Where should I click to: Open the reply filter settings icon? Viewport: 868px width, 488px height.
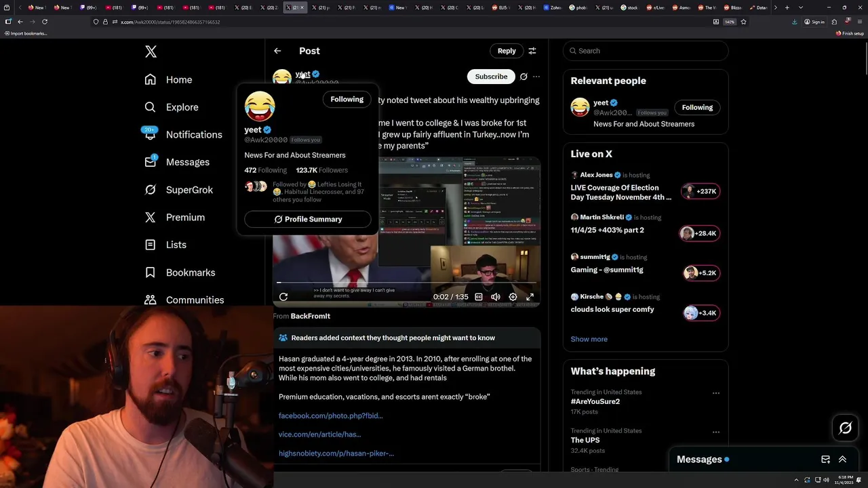[x=532, y=51]
